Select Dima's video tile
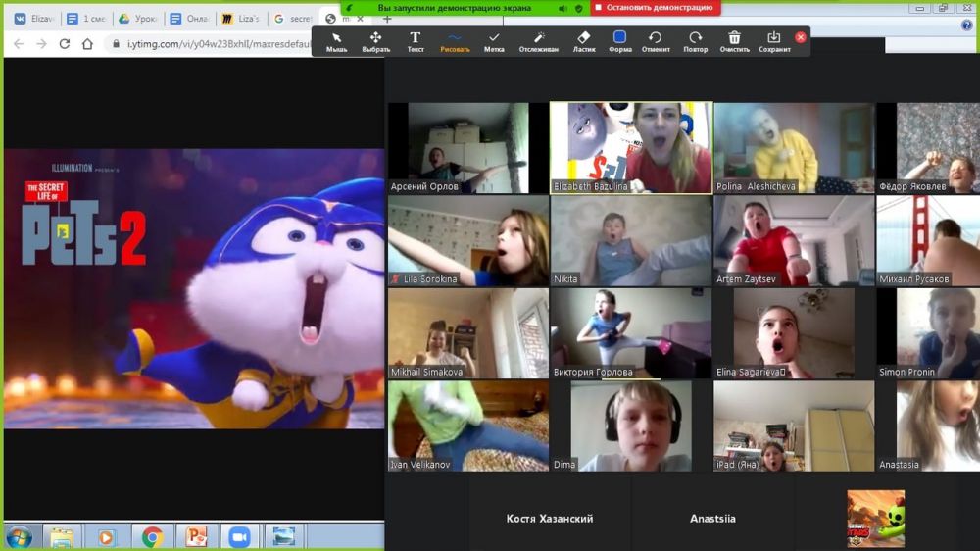 (x=630, y=426)
